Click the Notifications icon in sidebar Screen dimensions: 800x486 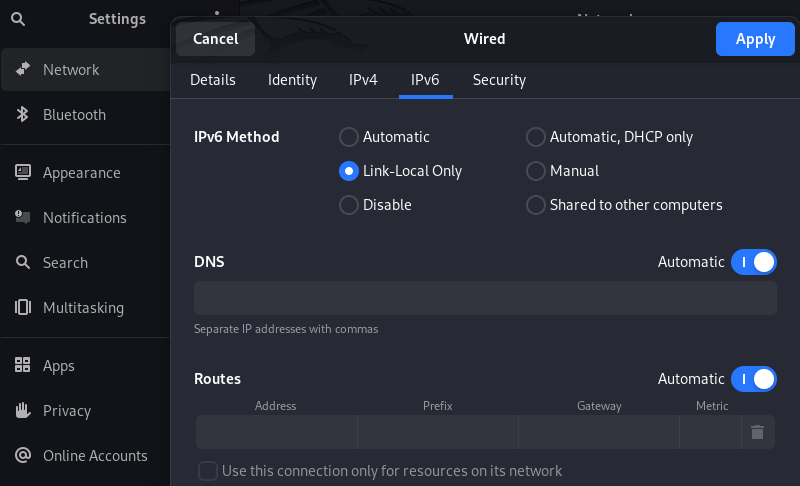click(x=22, y=217)
